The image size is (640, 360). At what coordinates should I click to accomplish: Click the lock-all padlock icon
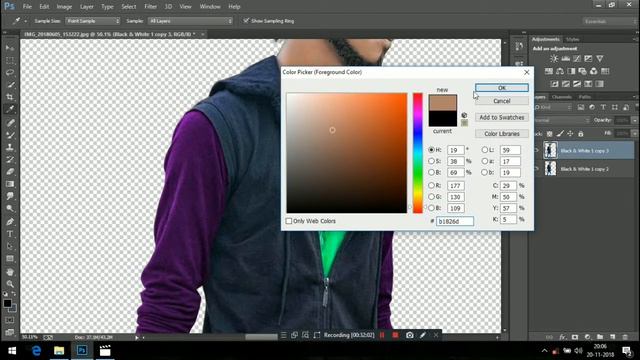[x=580, y=133]
